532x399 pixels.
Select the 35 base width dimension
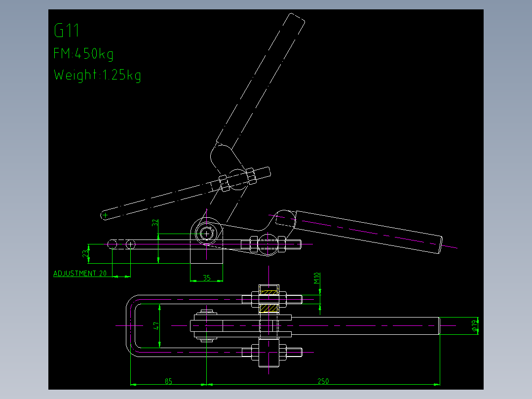tap(207, 278)
